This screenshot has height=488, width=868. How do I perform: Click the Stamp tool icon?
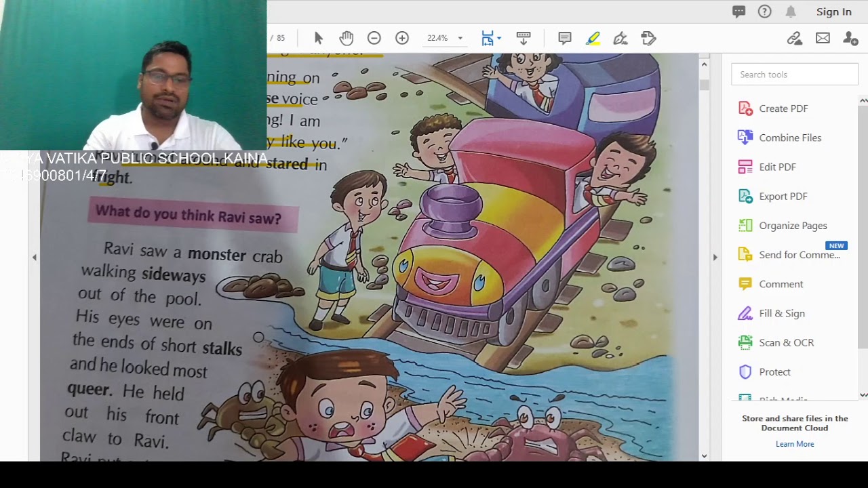tap(648, 39)
